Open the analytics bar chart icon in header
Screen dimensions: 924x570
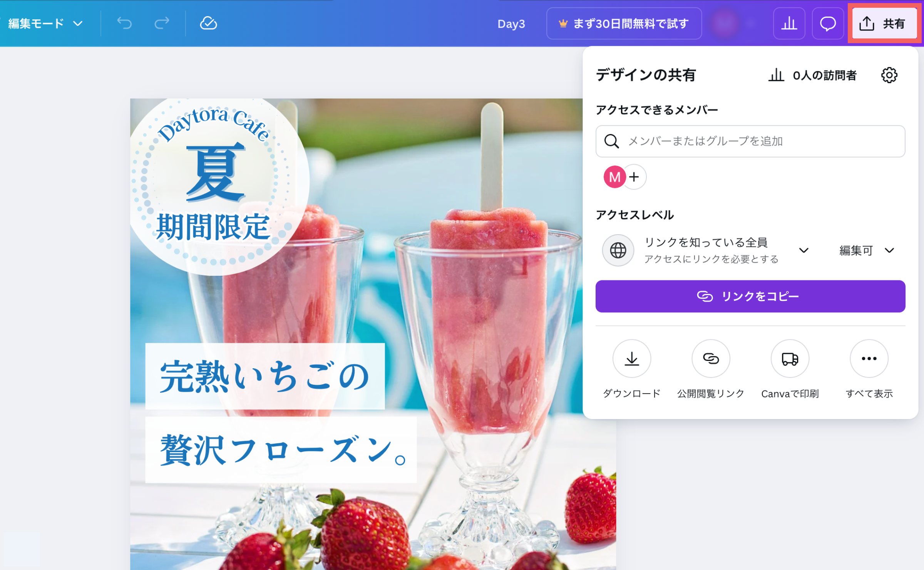click(789, 23)
